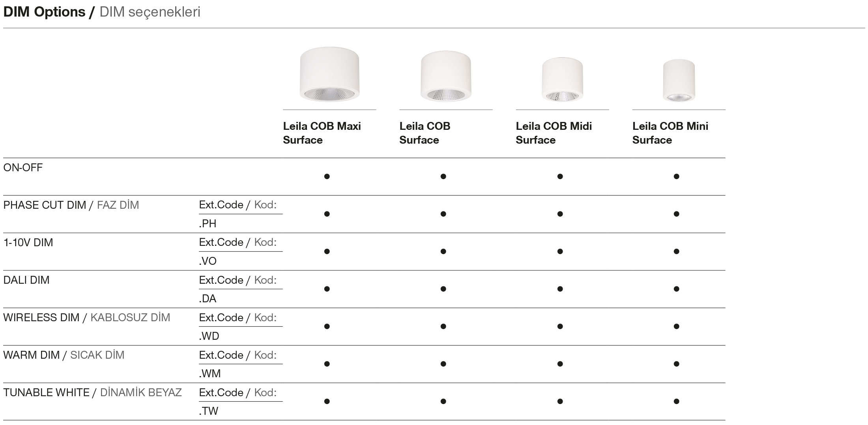This screenshot has width=868, height=425.
Task: Click Phase Cut Dim dot under COB Surface
Action: (443, 214)
